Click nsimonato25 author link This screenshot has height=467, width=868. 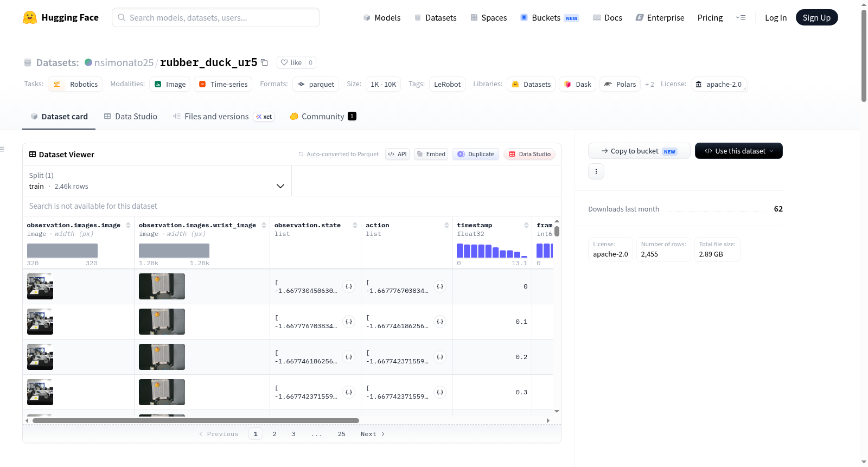click(x=124, y=62)
